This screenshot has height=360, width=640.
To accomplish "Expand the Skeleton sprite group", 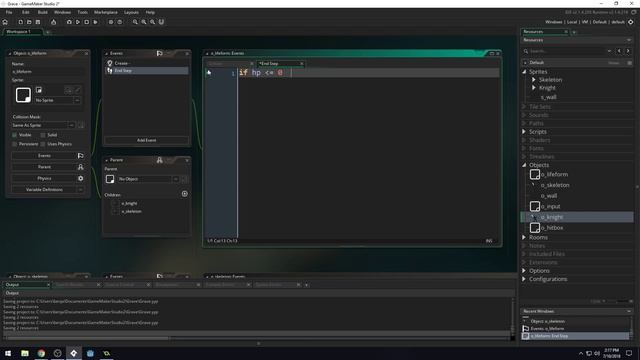I will 533,80.
